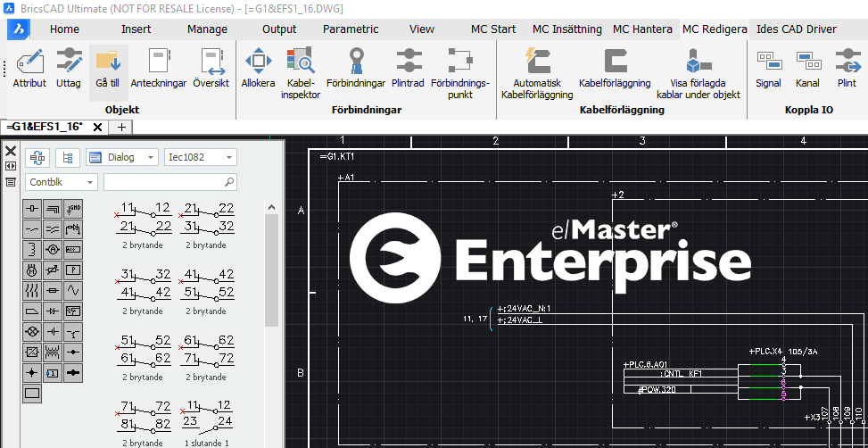Run Automatisk Kabelförläggning

coord(537,74)
